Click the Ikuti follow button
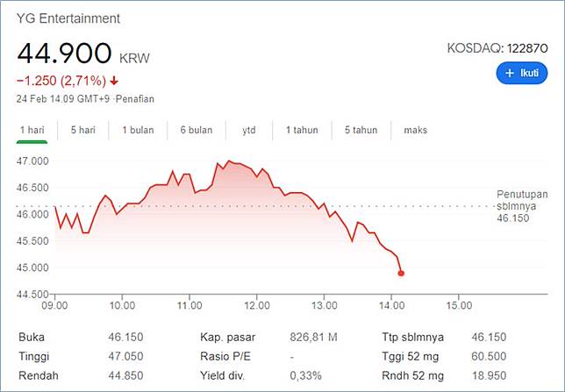 pyautogui.click(x=521, y=73)
